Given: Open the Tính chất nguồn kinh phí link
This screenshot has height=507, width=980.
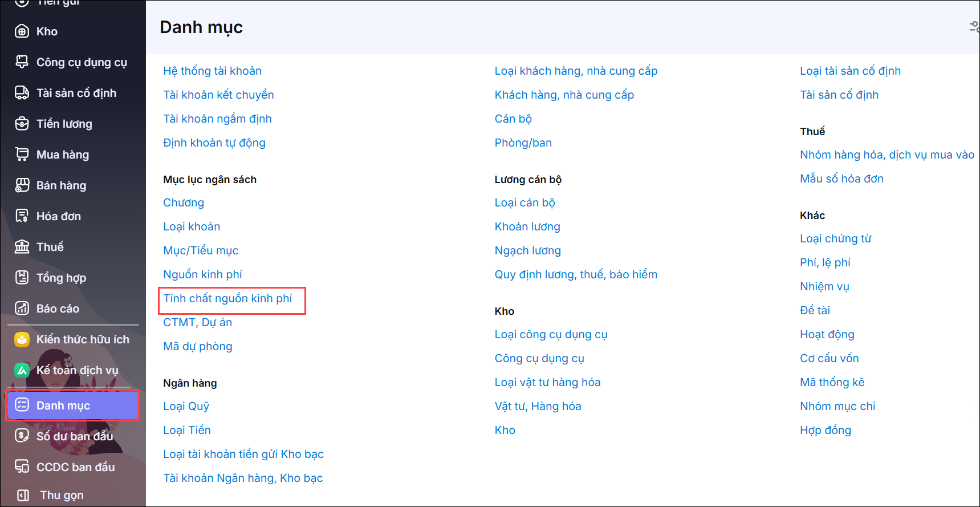Looking at the screenshot, I should (227, 298).
